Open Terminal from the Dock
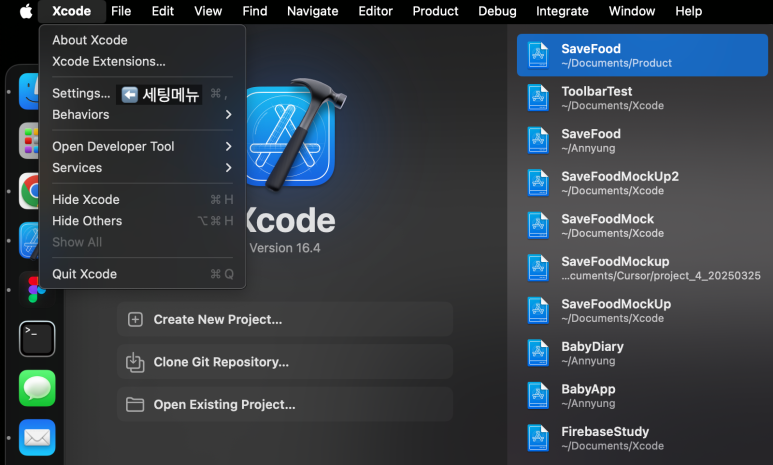Viewport: 773px width, 465px height. (37, 339)
